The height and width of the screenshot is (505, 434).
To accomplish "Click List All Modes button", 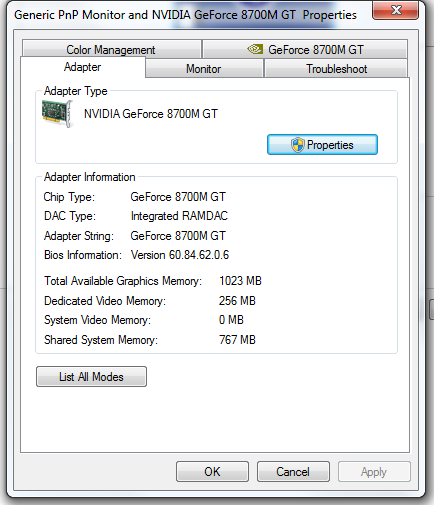I will (91, 377).
